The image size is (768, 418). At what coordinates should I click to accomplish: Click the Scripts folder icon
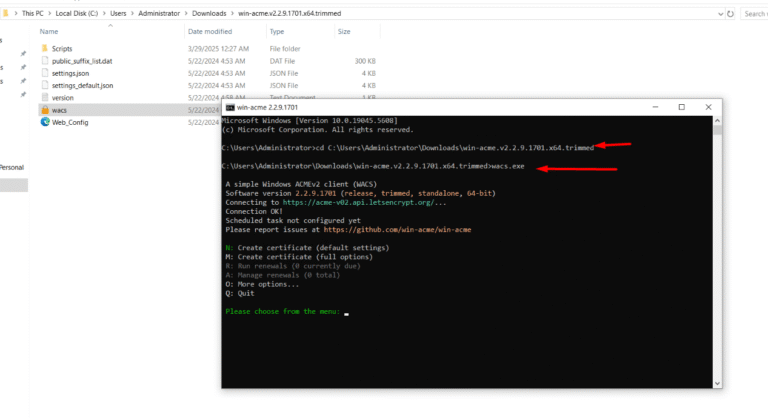click(x=45, y=48)
